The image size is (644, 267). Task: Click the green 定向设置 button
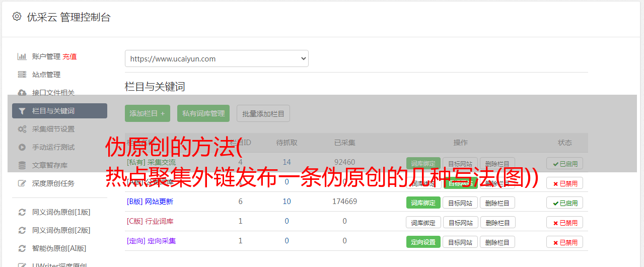tap(423, 242)
